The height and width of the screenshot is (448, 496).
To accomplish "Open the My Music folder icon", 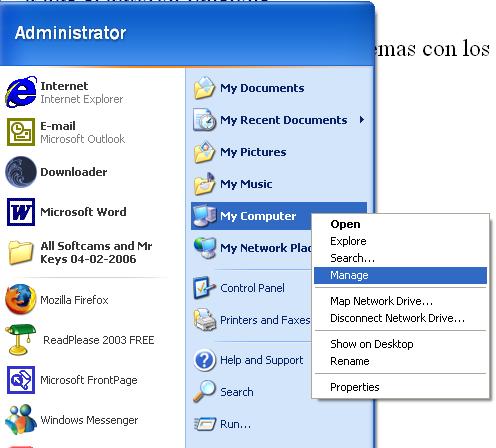I will point(204,184).
